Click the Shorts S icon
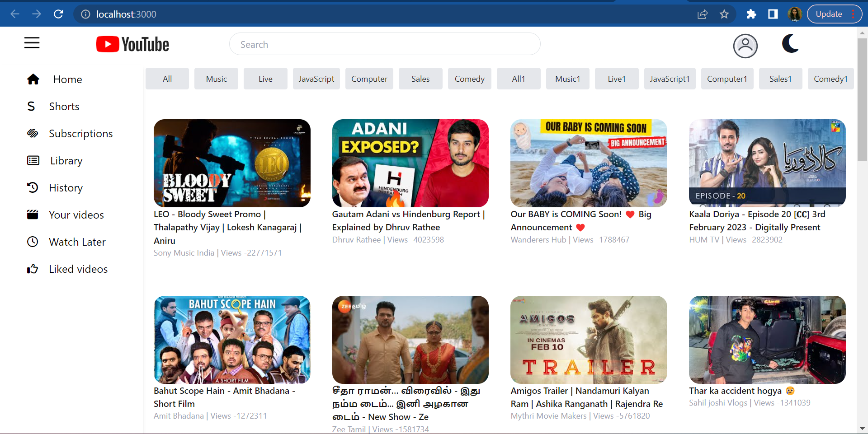The image size is (868, 434). point(31,107)
